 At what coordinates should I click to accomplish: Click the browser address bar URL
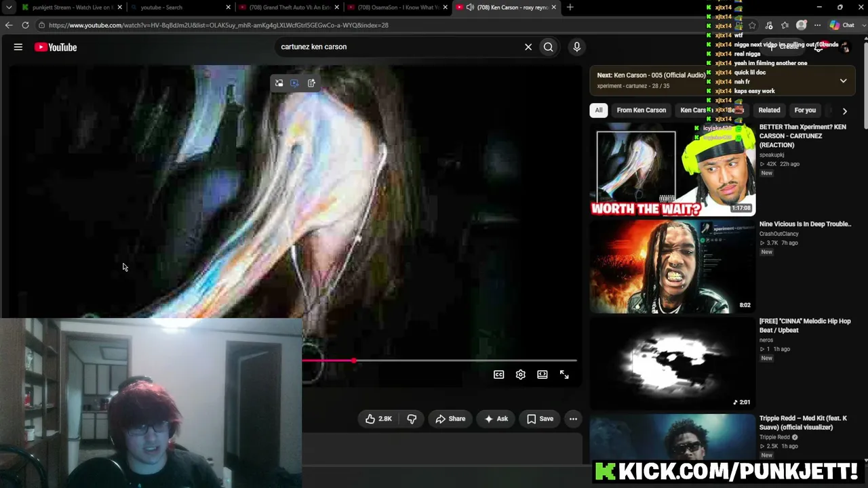coord(218,25)
